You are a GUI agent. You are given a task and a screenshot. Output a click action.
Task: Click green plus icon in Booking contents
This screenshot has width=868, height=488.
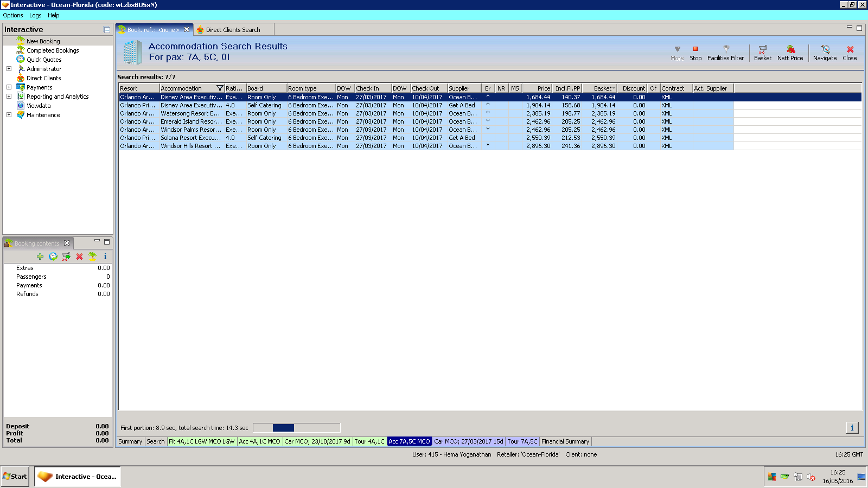tap(40, 256)
